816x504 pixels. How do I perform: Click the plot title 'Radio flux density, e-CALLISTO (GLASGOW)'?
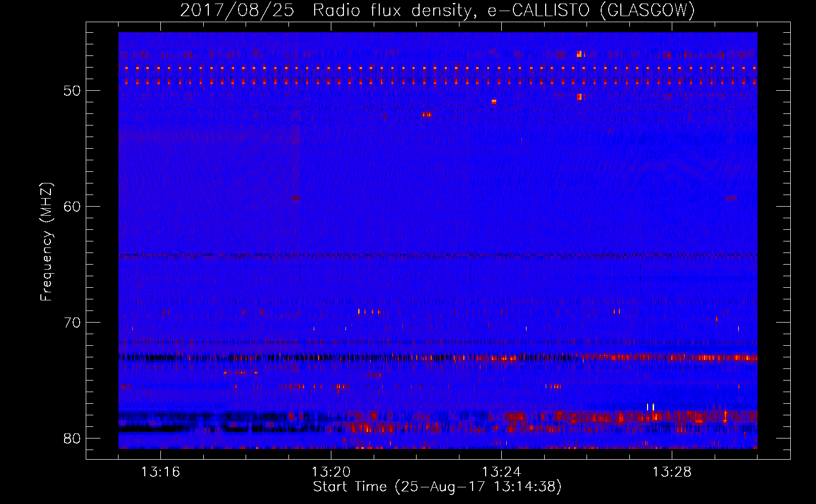pos(504,10)
